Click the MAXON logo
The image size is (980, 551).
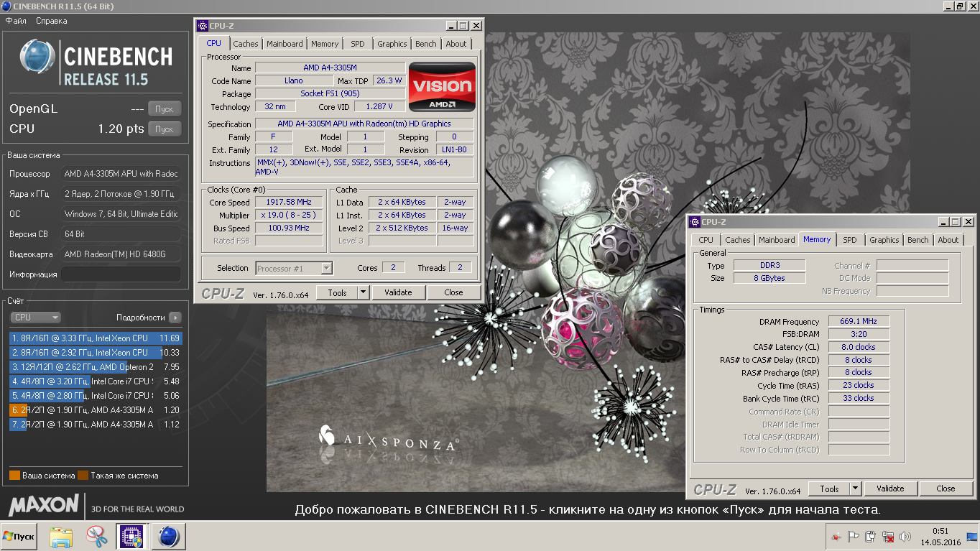coord(44,504)
